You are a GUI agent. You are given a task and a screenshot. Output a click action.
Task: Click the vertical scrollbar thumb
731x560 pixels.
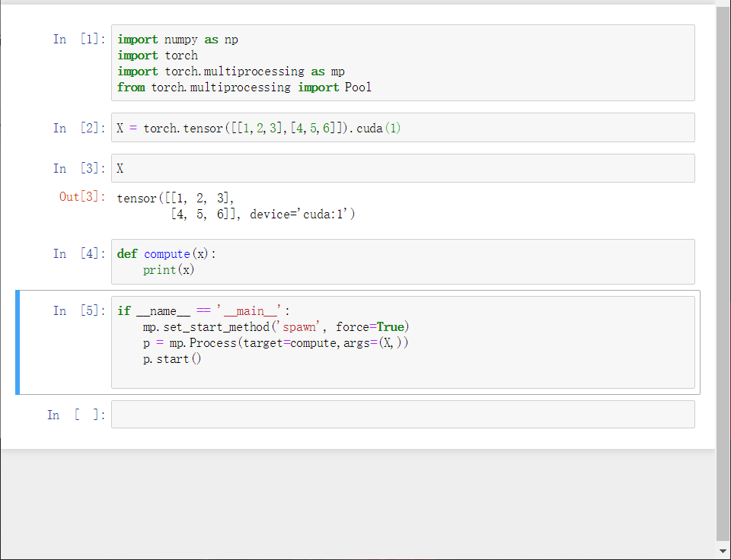(723, 270)
